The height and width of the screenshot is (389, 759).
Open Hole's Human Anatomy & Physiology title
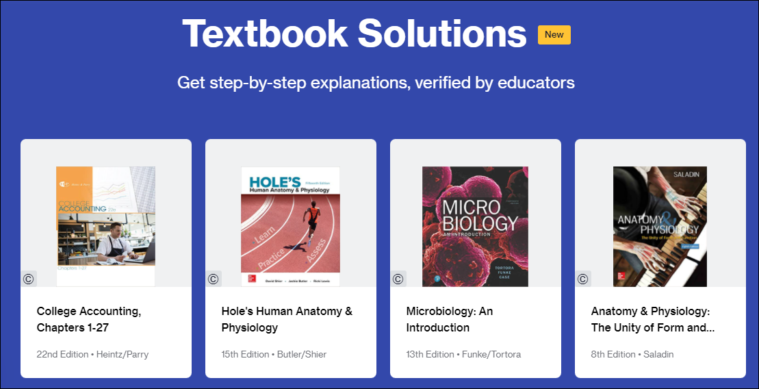click(287, 319)
